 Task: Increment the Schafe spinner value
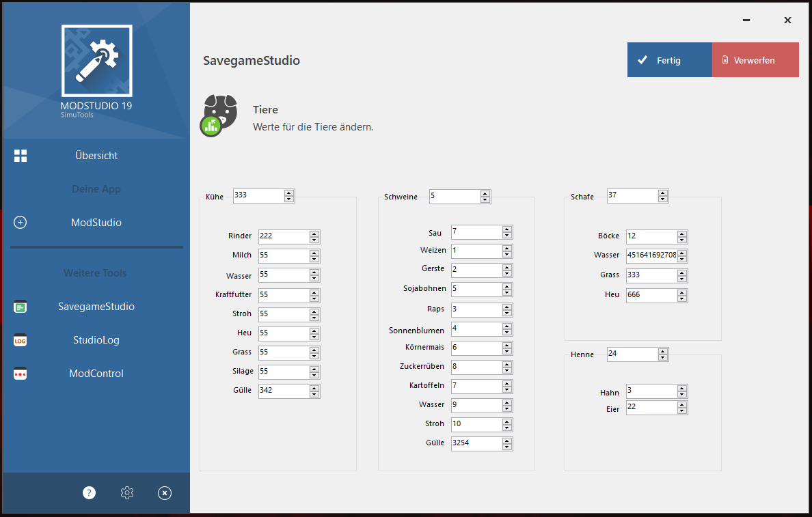(662, 193)
